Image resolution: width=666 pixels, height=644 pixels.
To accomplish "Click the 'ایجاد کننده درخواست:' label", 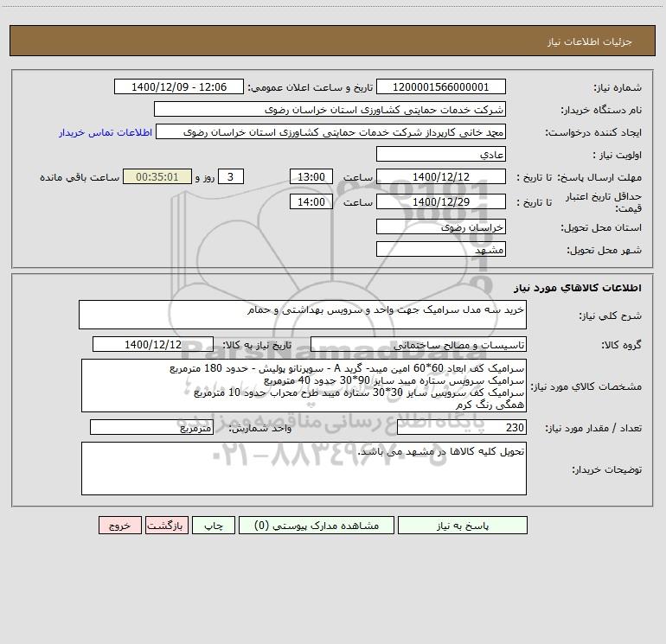I will (593, 132).
